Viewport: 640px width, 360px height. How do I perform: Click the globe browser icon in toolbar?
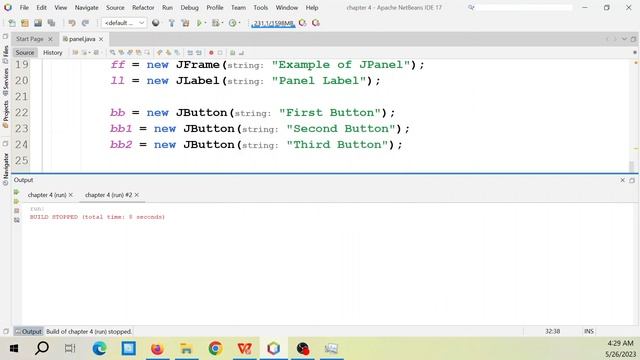point(156,23)
